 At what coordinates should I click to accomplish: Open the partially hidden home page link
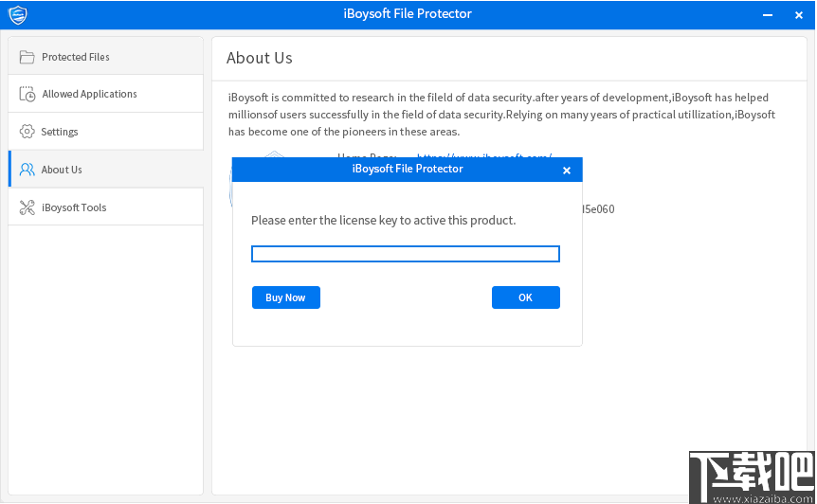pyautogui.click(x=484, y=155)
